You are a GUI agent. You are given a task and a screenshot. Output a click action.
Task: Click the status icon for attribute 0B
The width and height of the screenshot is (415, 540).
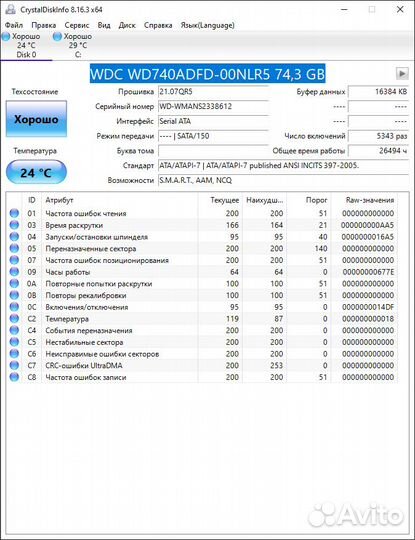[x=14, y=295]
